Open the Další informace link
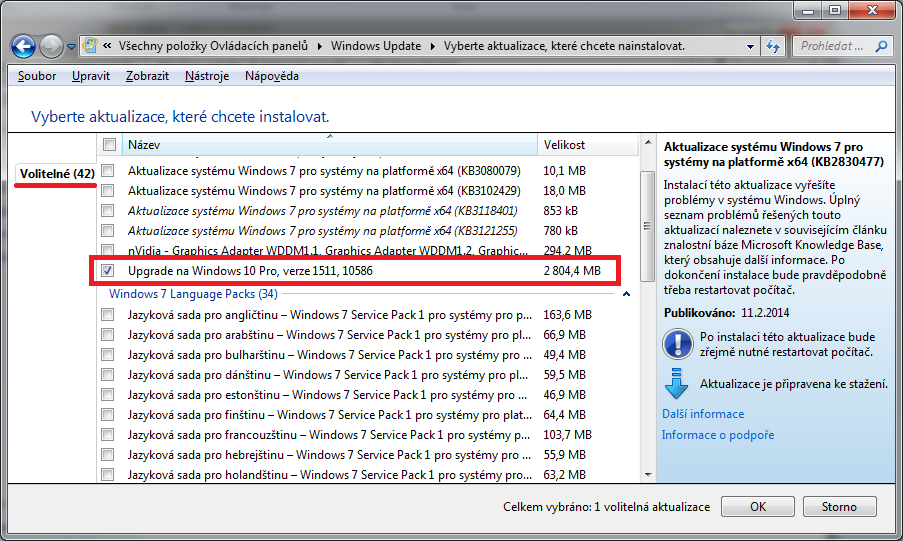Image resolution: width=903 pixels, height=541 pixels. point(703,414)
